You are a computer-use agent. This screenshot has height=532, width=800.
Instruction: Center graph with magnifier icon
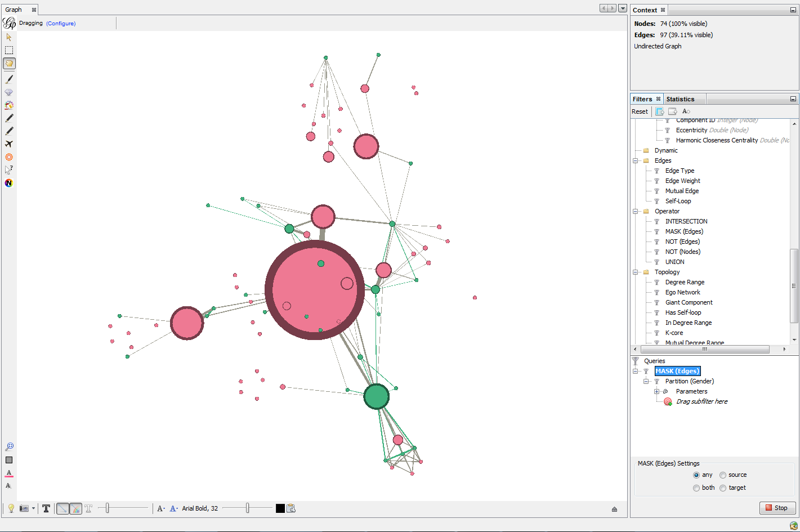point(9,447)
